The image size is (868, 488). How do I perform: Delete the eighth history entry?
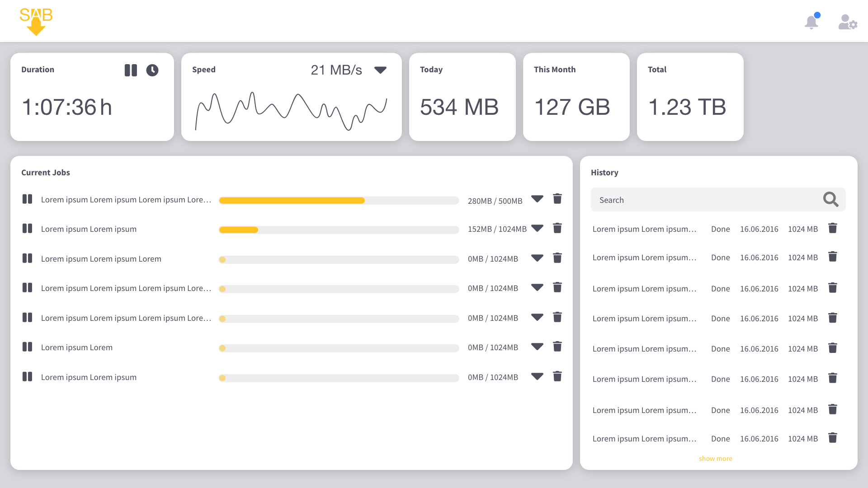click(833, 437)
